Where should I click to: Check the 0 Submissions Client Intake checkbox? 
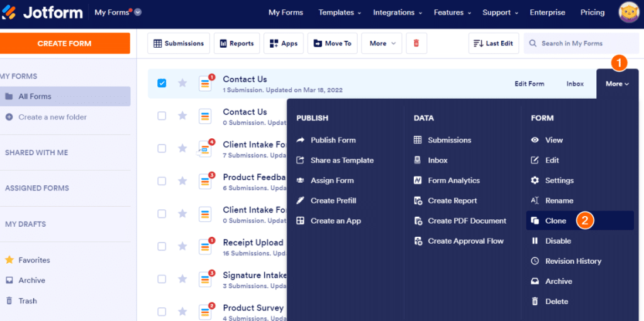coord(162,214)
